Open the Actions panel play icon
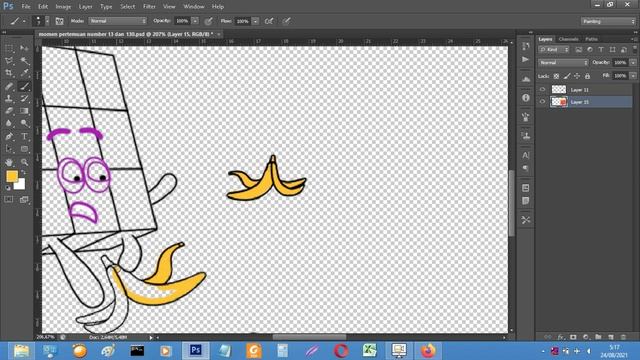 [x=526, y=60]
